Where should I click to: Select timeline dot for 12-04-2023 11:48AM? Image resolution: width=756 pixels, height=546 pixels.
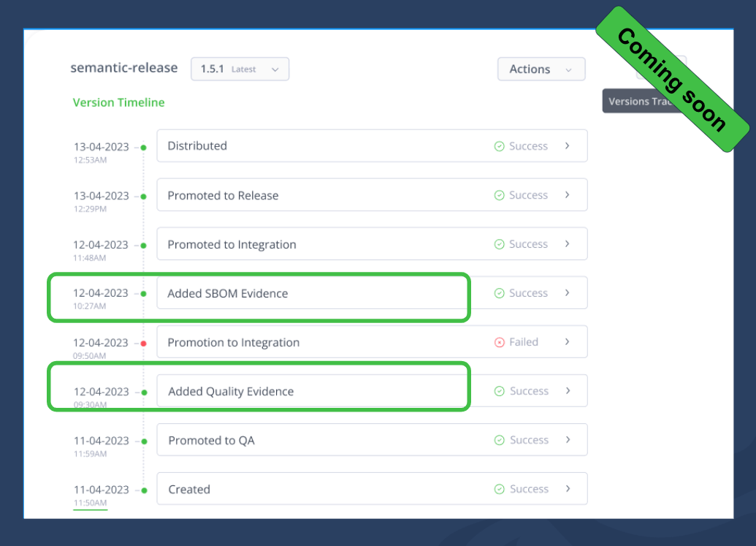click(x=143, y=246)
